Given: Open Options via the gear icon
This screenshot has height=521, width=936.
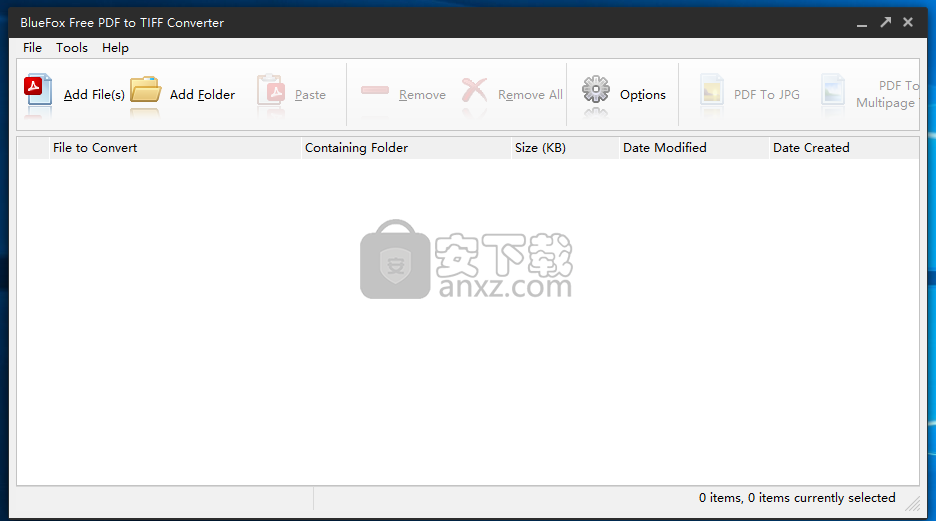Looking at the screenshot, I should pos(596,90).
